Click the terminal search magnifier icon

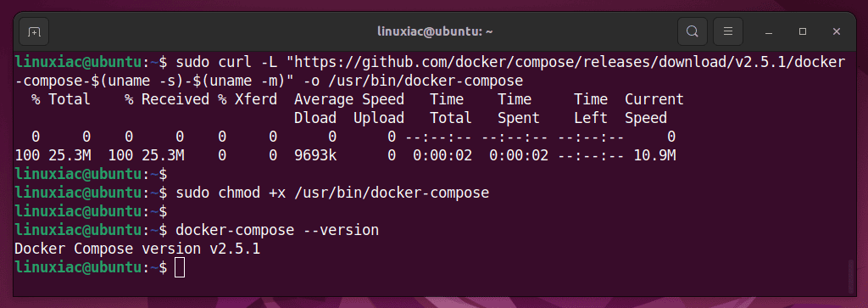[693, 31]
